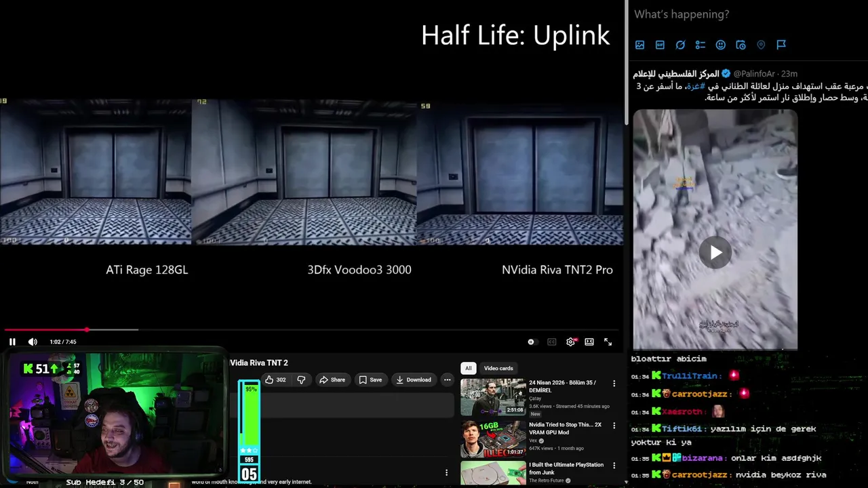This screenshot has width=868, height=488.
Task: Play the video in PalinfoAr tweet
Action: pyautogui.click(x=715, y=253)
